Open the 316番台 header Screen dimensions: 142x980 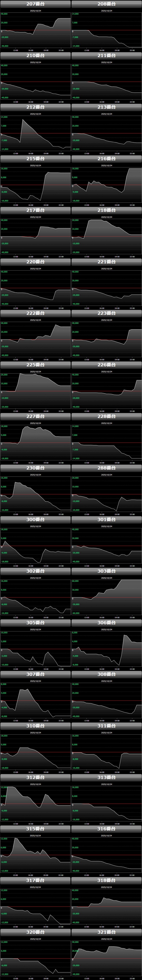point(106,829)
